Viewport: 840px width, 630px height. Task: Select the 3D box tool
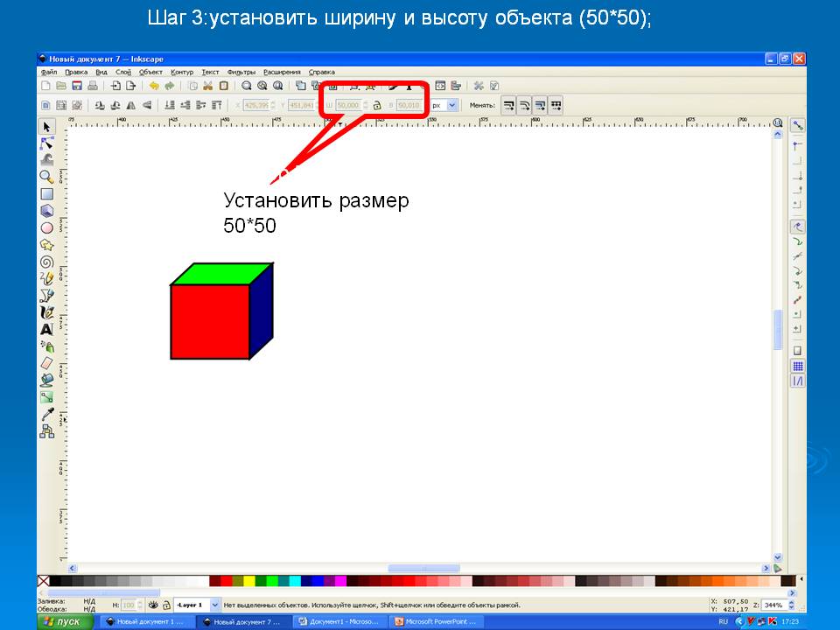point(47,211)
